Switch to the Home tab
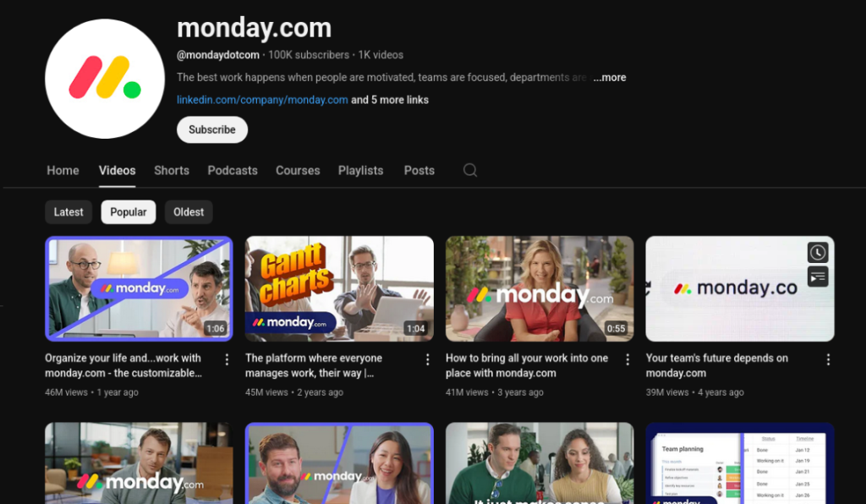This screenshot has width=866, height=504. click(x=63, y=171)
